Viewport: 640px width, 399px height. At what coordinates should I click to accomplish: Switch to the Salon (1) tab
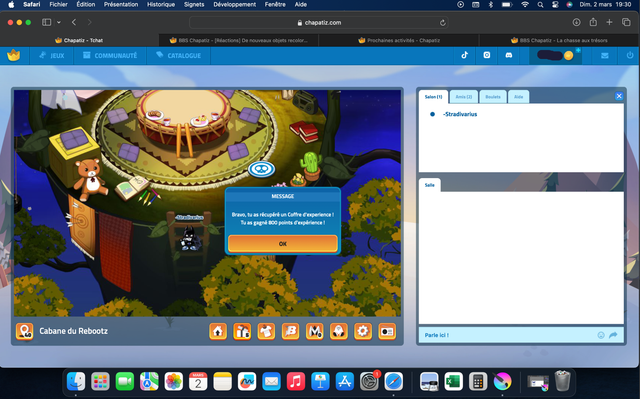click(x=433, y=97)
